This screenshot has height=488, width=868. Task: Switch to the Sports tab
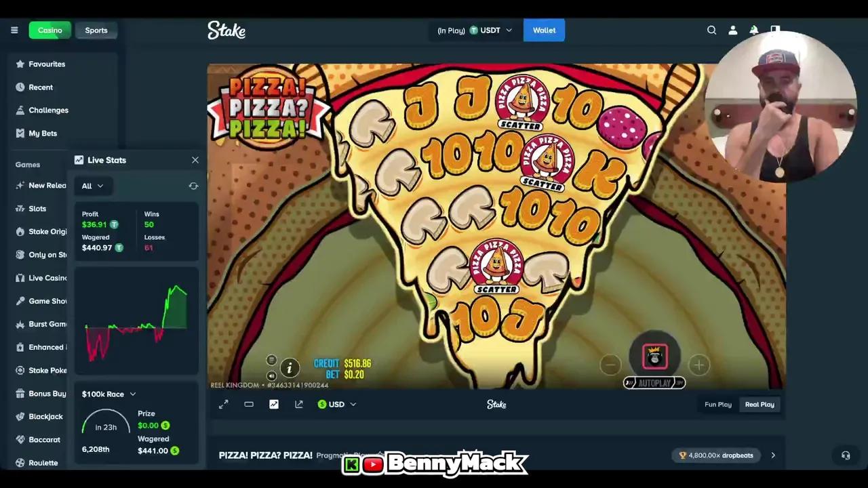(96, 30)
